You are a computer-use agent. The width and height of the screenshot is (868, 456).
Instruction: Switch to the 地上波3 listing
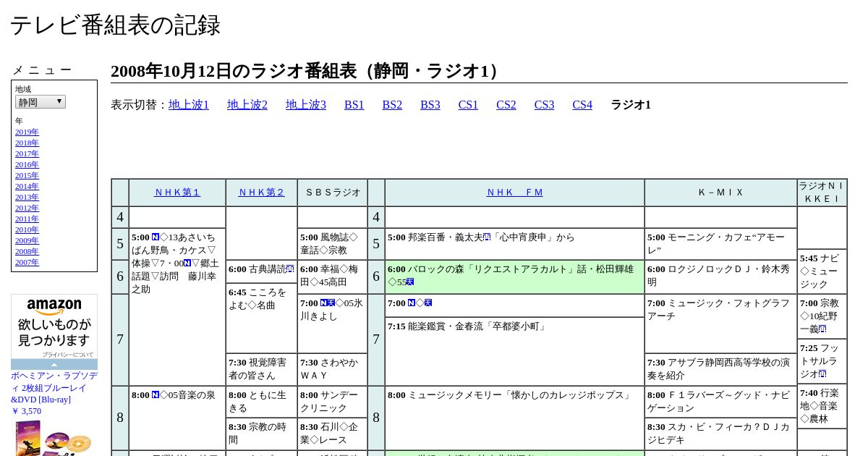(306, 105)
